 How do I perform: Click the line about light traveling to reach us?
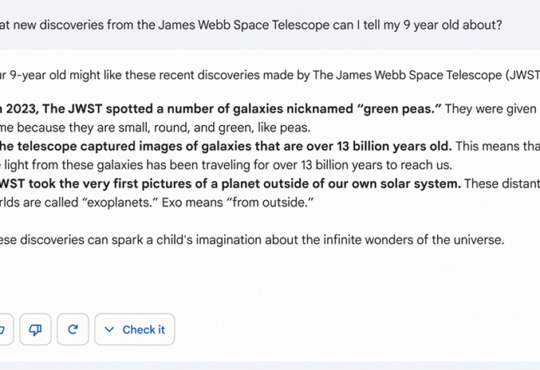click(226, 165)
